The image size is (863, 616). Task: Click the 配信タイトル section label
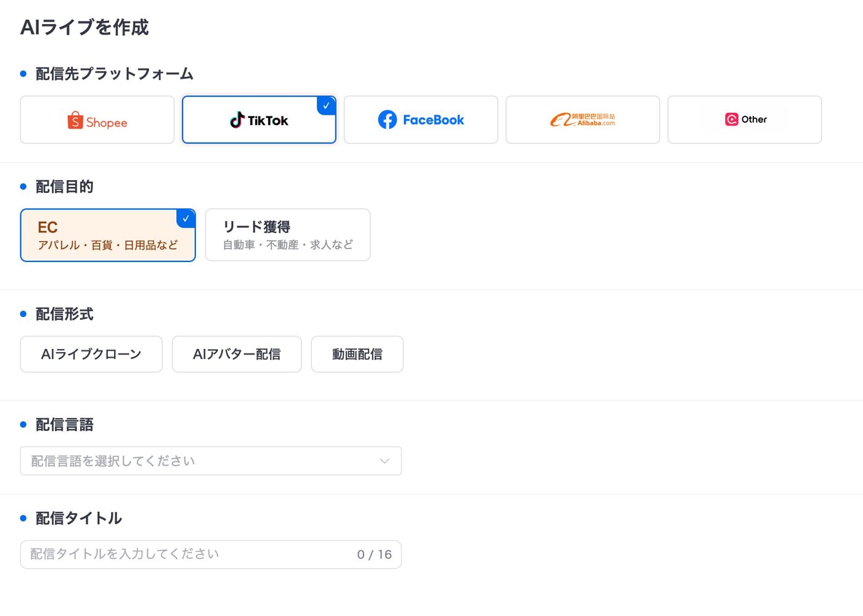point(79,518)
